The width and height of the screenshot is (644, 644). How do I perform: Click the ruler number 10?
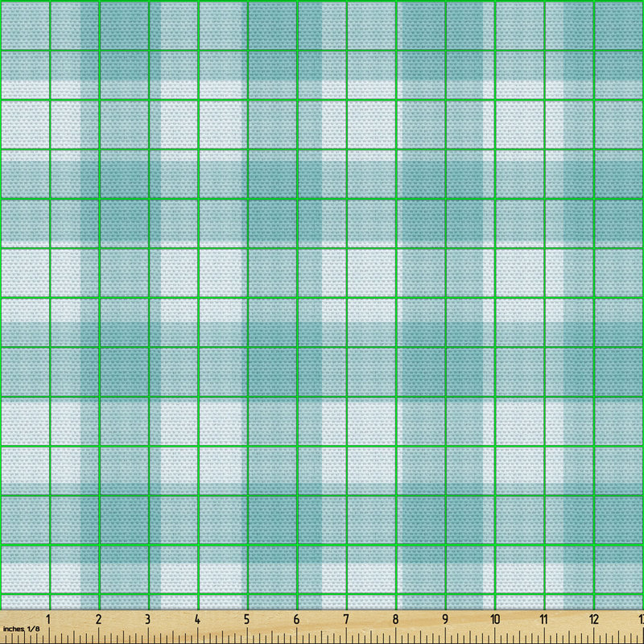click(x=494, y=619)
